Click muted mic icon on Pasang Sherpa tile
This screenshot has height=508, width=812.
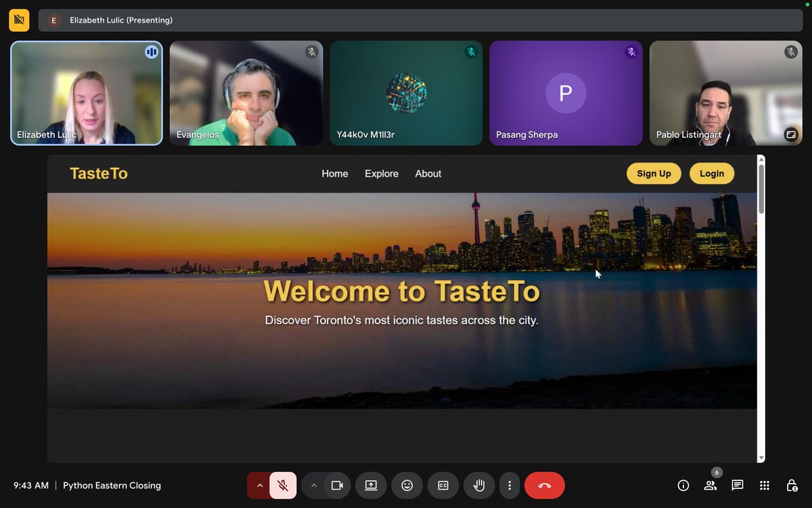click(x=631, y=51)
